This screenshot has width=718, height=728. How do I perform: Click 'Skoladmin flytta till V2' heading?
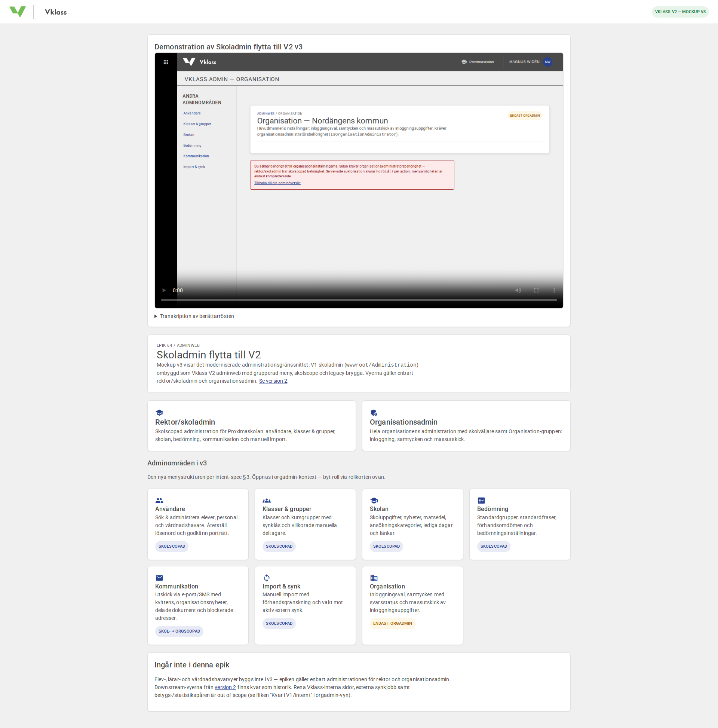coord(209,355)
